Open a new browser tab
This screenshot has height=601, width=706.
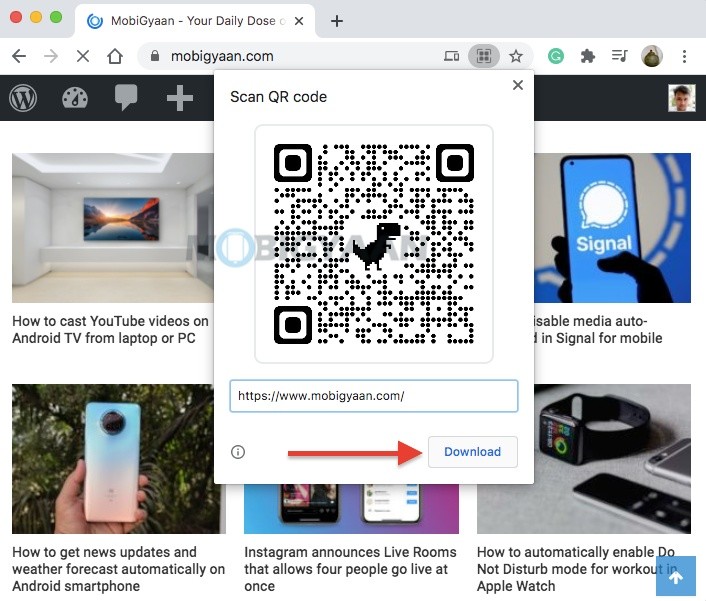337,21
